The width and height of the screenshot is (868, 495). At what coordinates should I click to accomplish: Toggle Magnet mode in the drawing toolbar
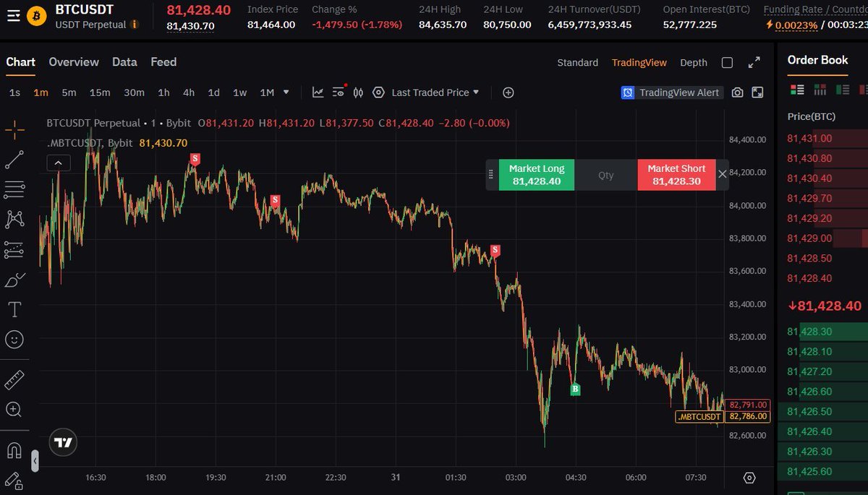click(13, 449)
